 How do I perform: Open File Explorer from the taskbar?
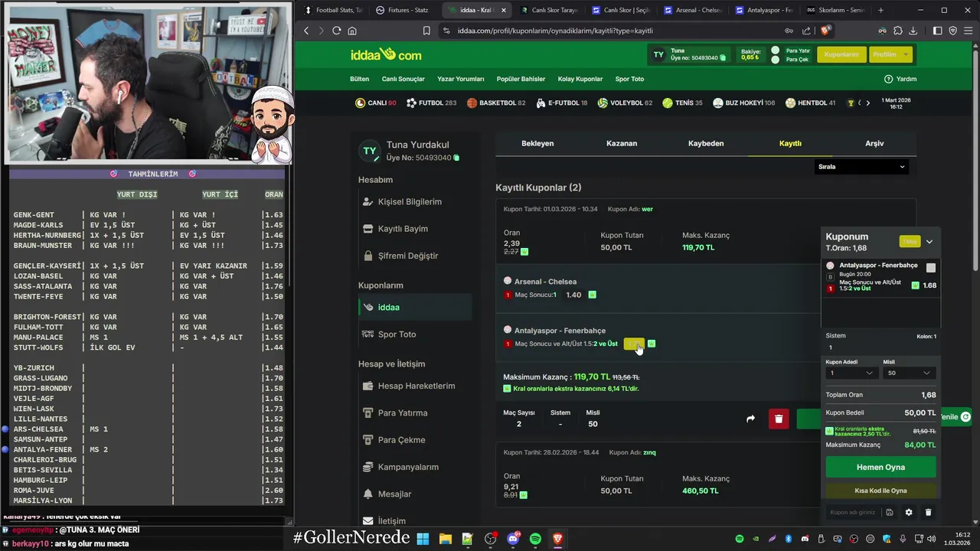point(445,539)
